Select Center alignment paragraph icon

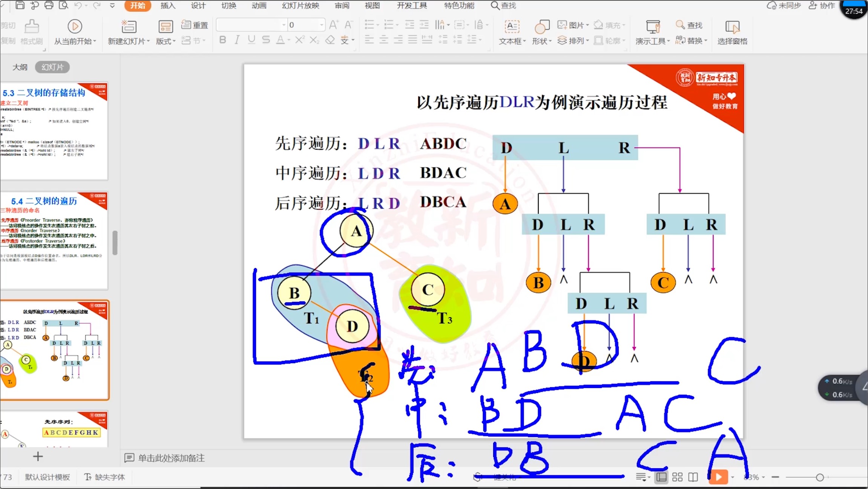(x=384, y=39)
